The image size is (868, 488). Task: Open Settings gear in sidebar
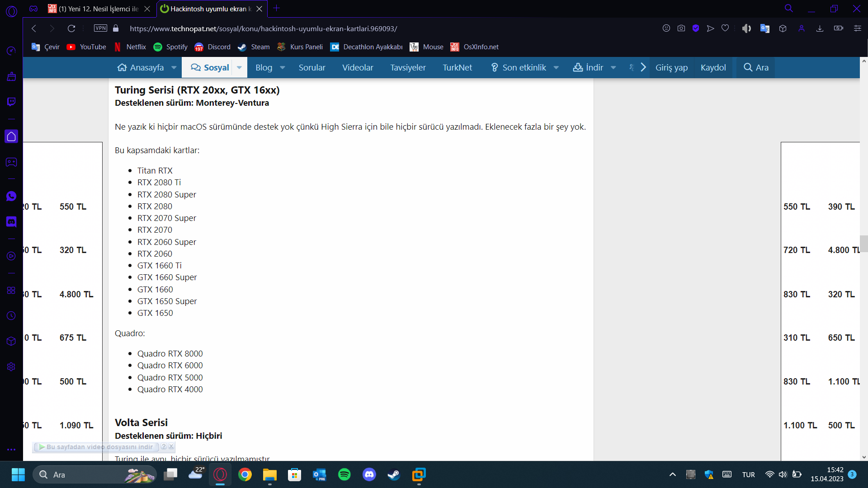(x=11, y=367)
